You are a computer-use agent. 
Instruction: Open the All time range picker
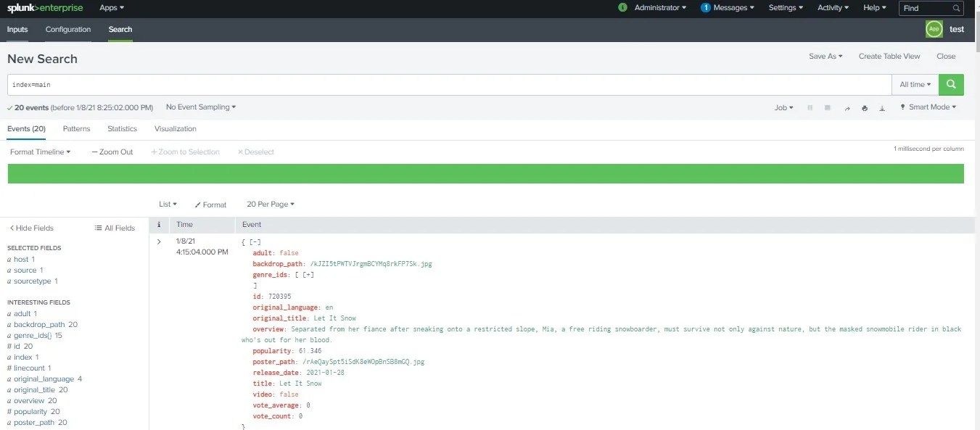[x=915, y=84]
